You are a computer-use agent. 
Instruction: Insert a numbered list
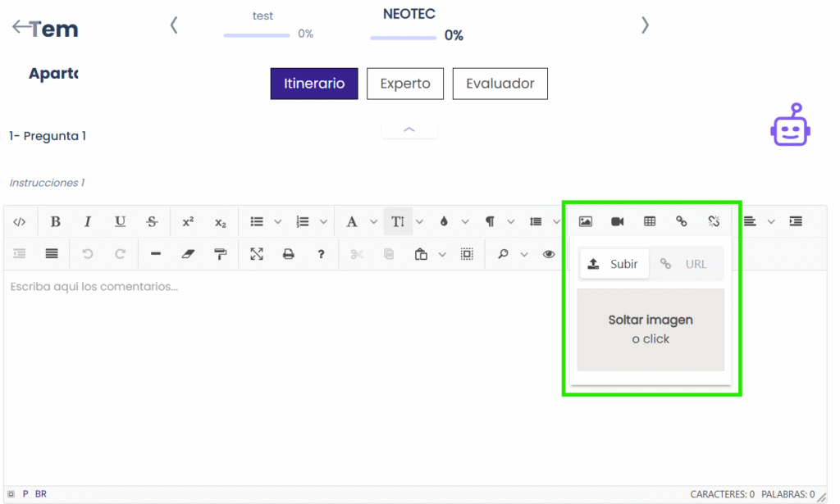click(x=303, y=221)
